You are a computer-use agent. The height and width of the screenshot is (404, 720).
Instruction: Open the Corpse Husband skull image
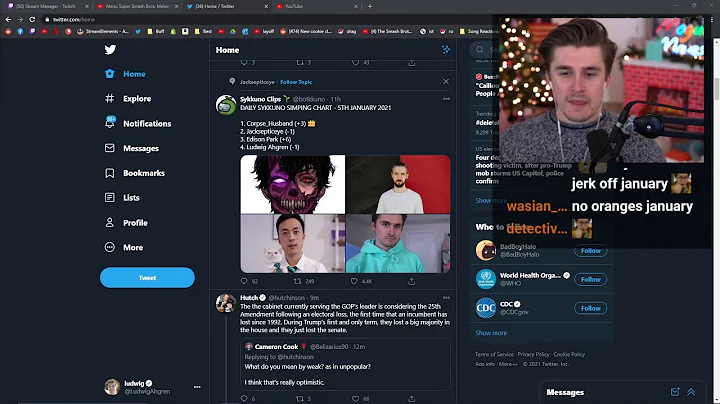click(x=292, y=184)
